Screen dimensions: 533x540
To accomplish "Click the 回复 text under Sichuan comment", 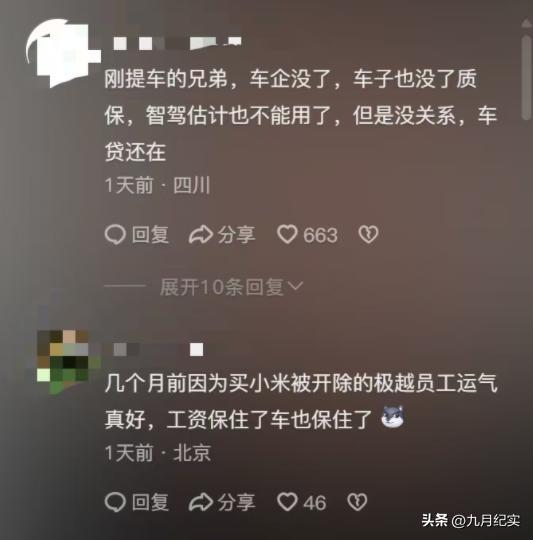I will [150, 235].
